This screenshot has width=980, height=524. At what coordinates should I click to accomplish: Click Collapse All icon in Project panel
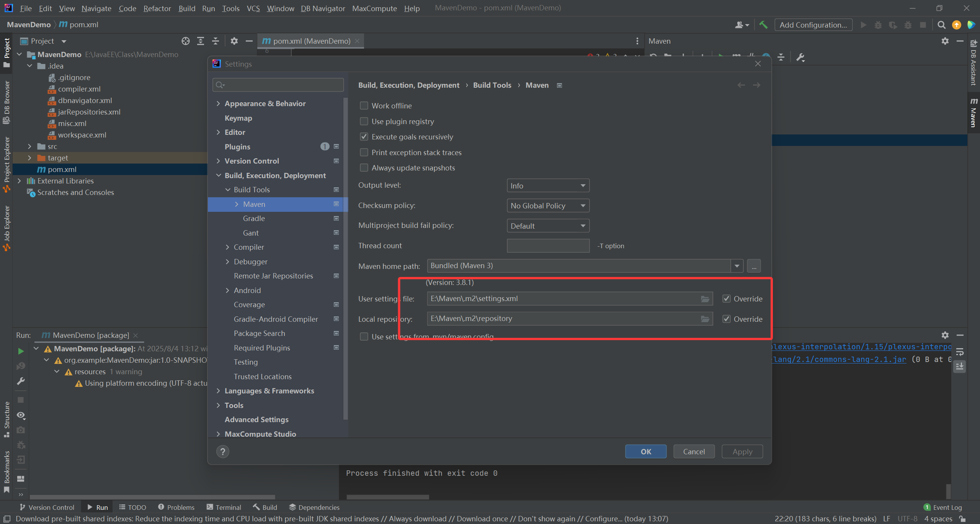[216, 41]
